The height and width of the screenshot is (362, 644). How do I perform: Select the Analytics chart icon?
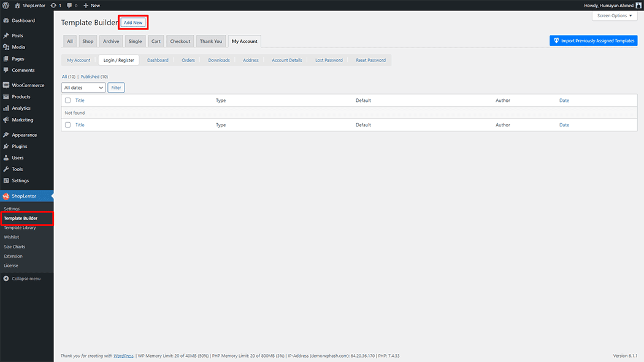click(x=7, y=108)
